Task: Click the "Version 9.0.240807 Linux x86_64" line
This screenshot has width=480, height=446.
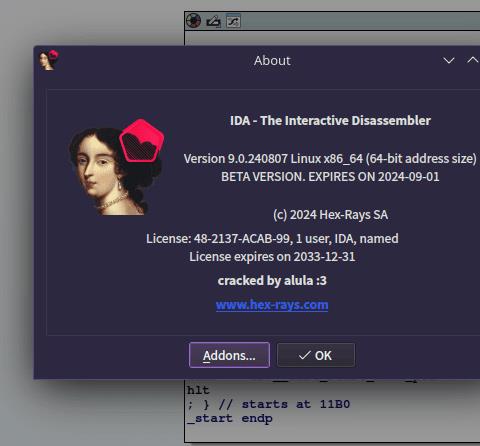Action: coord(330,159)
